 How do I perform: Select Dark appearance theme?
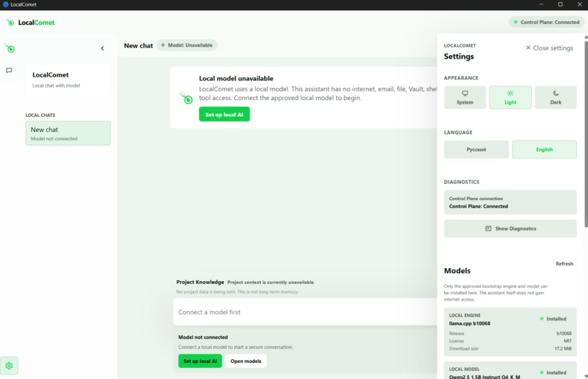click(x=555, y=98)
